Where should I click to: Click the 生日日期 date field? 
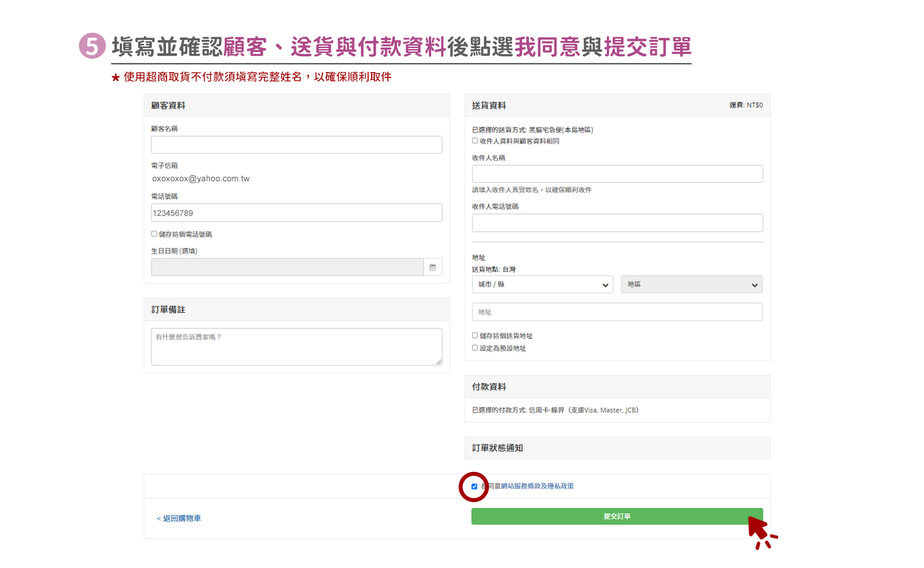287,267
